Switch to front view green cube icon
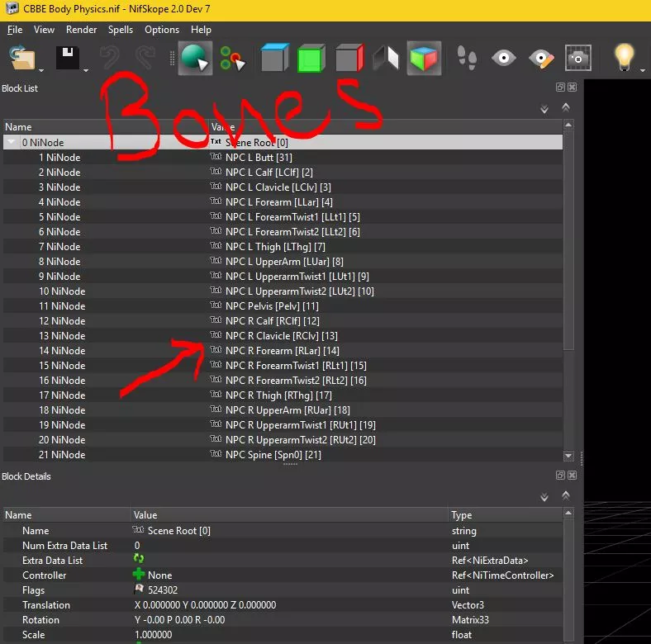 tap(311, 59)
